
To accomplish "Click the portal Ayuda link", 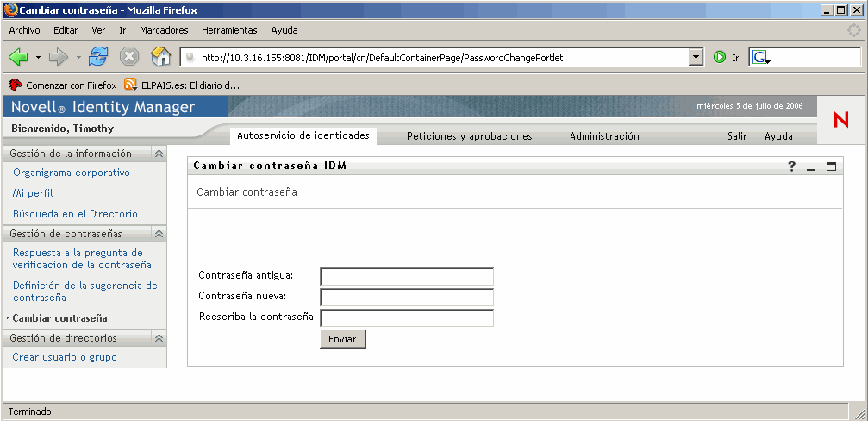I will point(778,136).
